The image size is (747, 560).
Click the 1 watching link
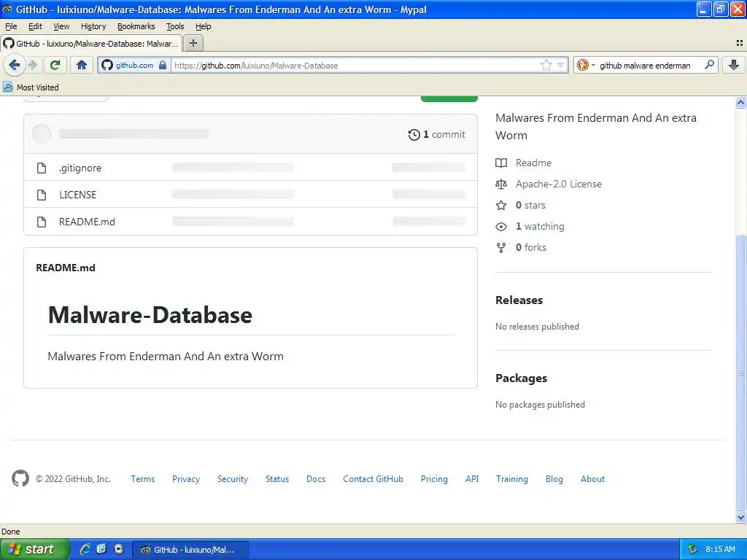[x=540, y=226]
